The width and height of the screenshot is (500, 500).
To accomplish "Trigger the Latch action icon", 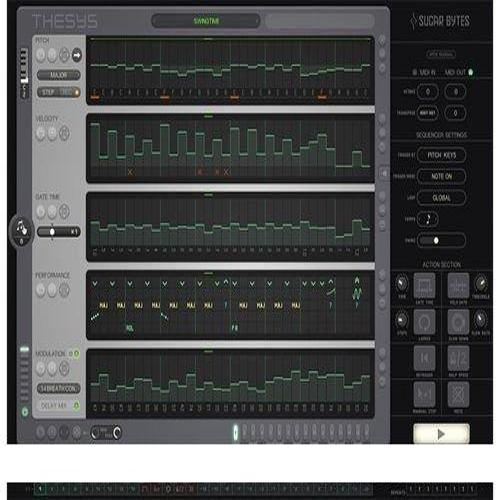I will coord(424,322).
